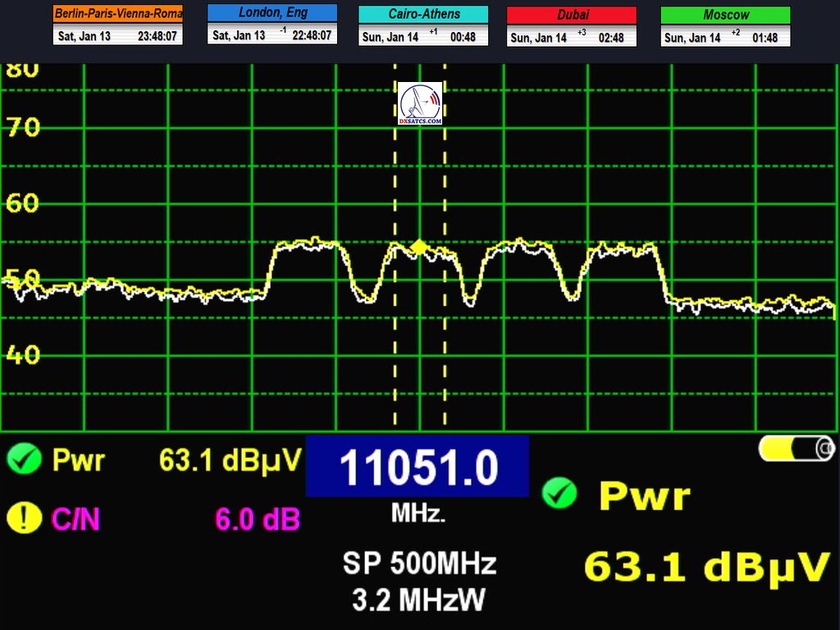Click the 80 label on the level axis
840x630 pixels.
pos(22,71)
